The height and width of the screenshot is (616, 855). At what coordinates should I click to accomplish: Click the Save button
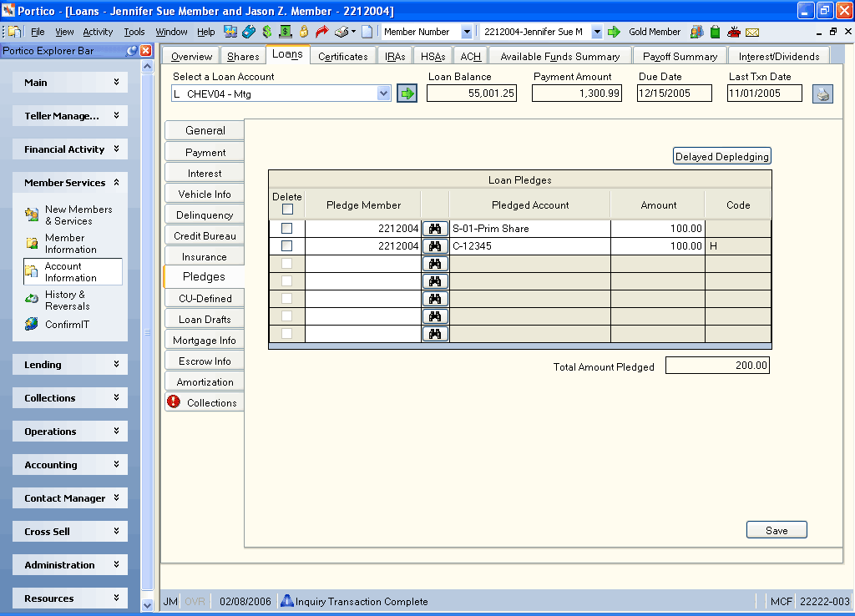pos(777,530)
